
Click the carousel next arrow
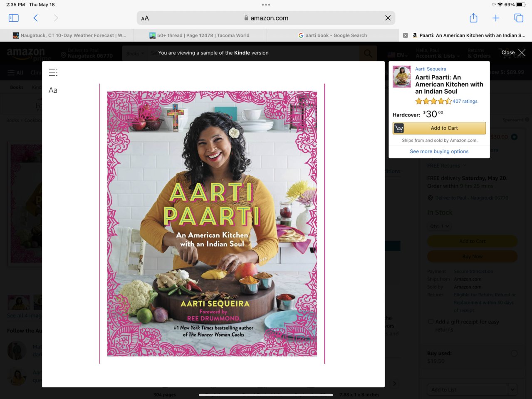click(x=394, y=384)
